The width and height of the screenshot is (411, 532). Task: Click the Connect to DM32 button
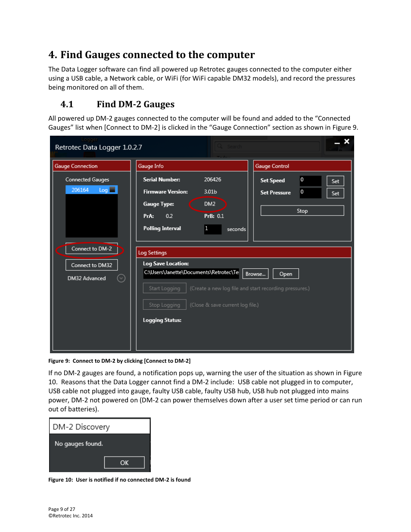point(91,265)
